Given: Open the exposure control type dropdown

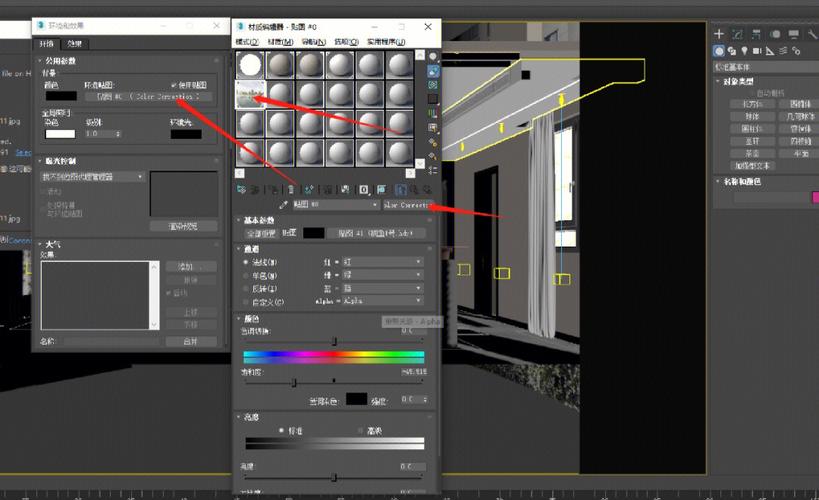Looking at the screenshot, I should coord(93,177).
